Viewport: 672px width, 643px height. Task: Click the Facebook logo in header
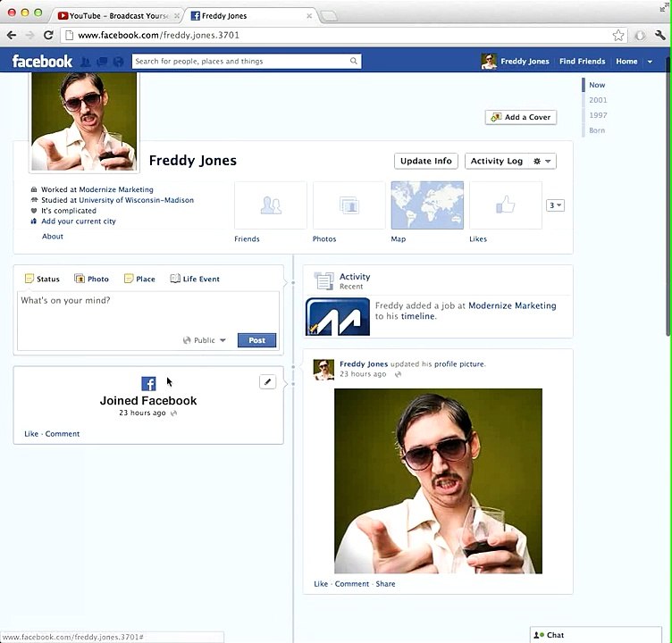pyautogui.click(x=42, y=62)
